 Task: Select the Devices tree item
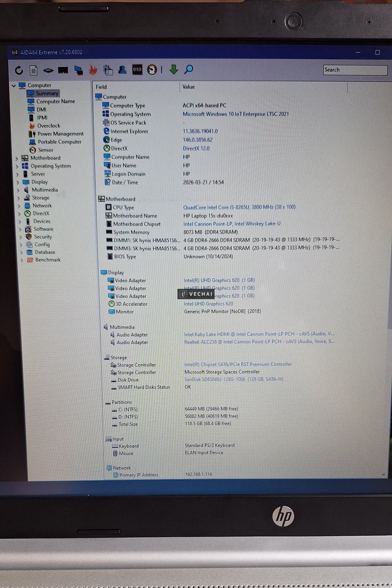pyautogui.click(x=42, y=221)
